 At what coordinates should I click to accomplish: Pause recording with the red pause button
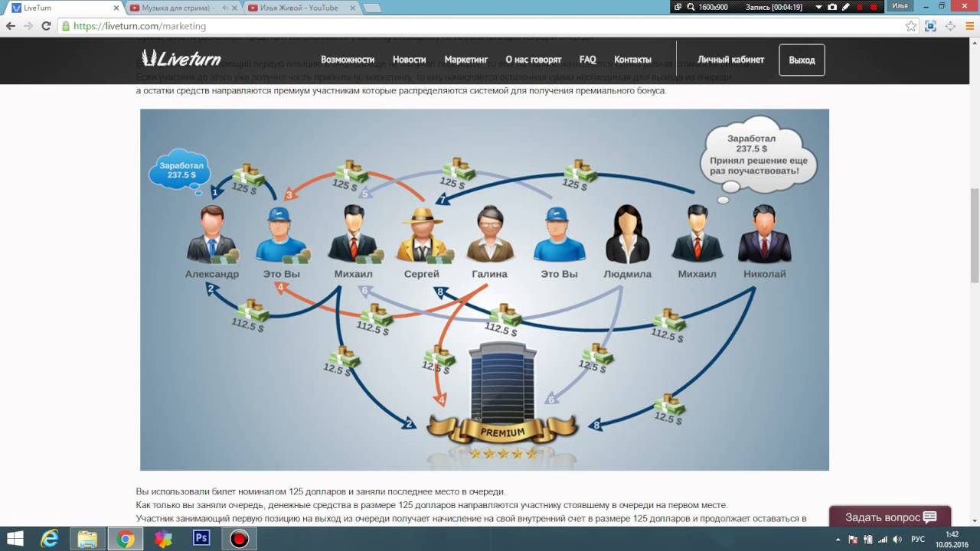859,6
